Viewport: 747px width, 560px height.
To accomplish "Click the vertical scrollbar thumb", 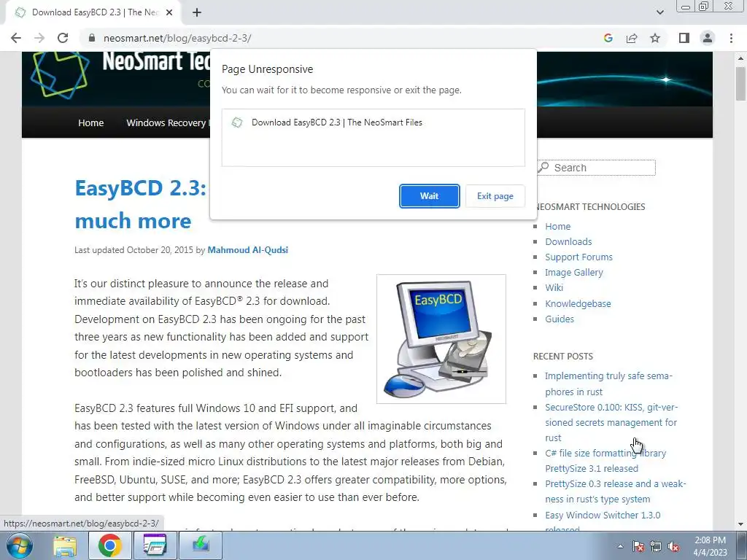I will 740,84.
